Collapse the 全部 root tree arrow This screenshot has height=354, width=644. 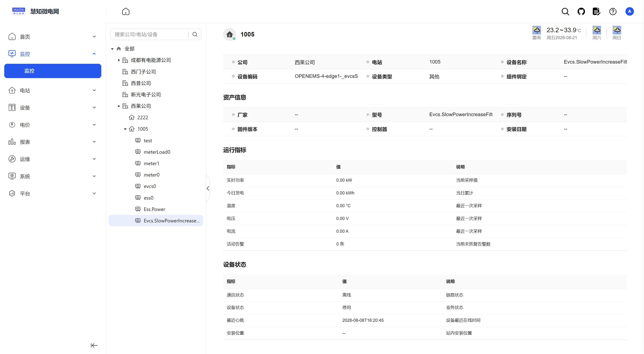click(112, 49)
